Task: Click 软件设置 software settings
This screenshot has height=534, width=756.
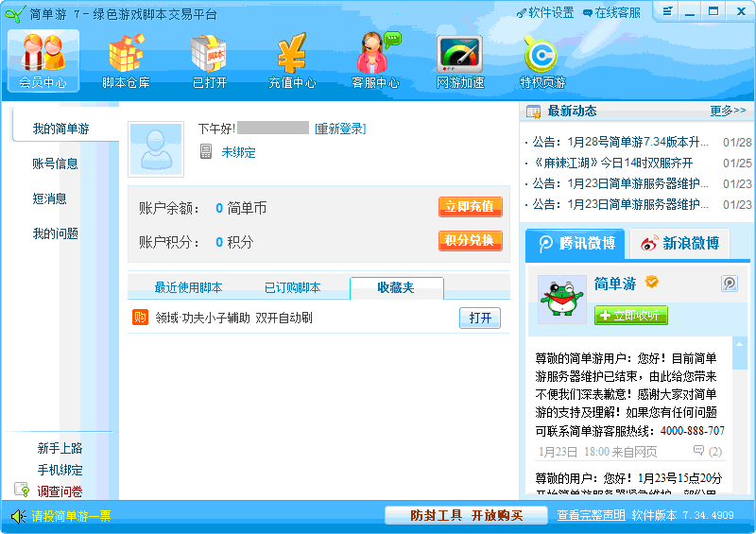Action: click(545, 12)
